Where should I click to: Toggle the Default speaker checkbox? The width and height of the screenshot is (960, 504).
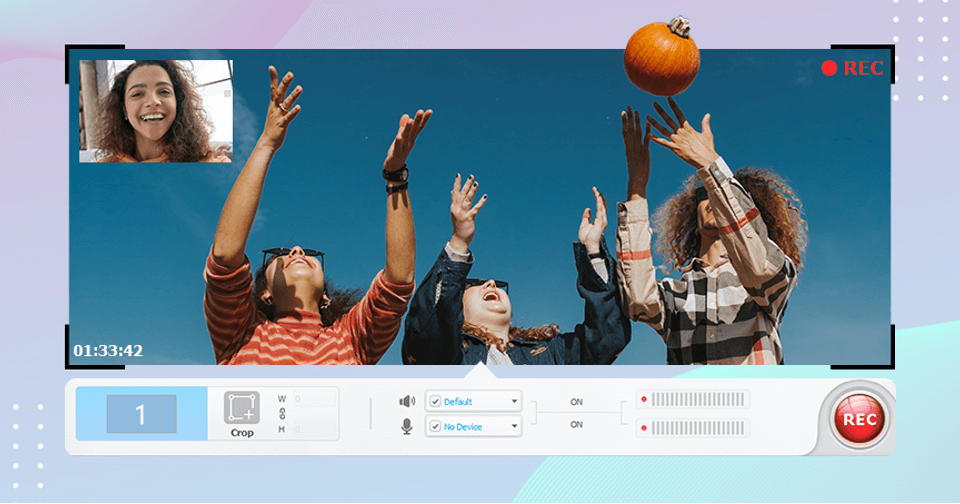(x=435, y=402)
